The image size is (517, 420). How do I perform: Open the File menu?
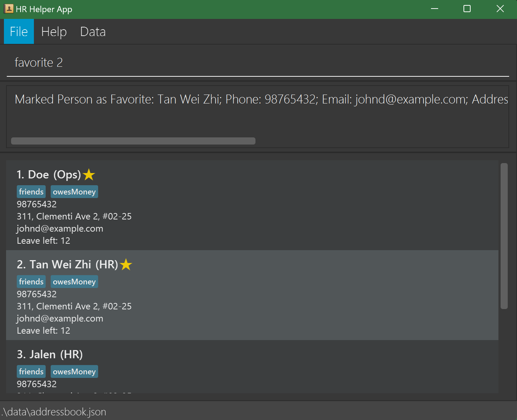[19, 32]
